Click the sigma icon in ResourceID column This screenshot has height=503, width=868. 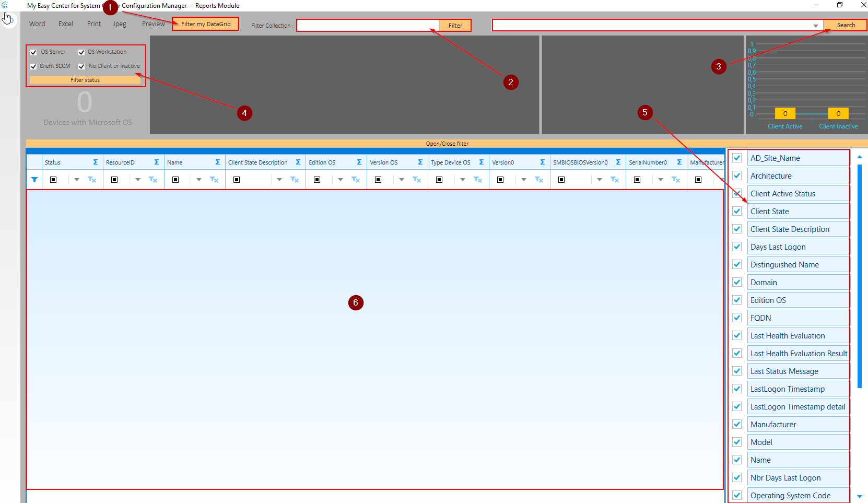(x=156, y=162)
